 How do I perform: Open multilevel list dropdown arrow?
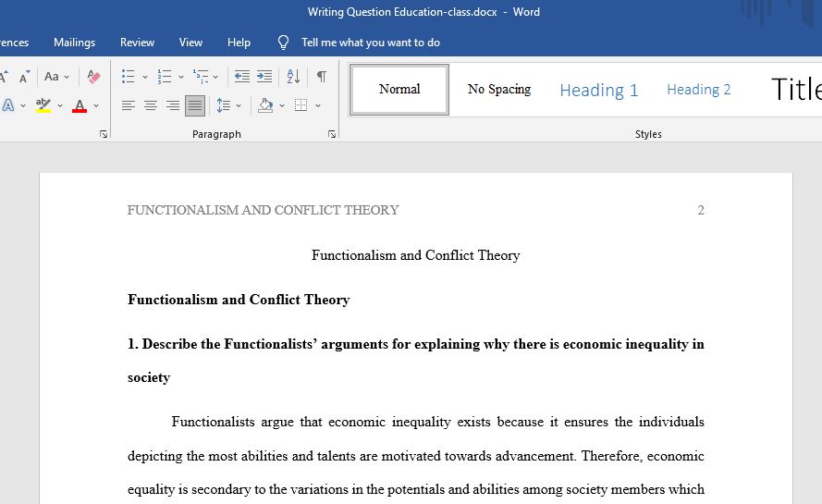click(215, 77)
